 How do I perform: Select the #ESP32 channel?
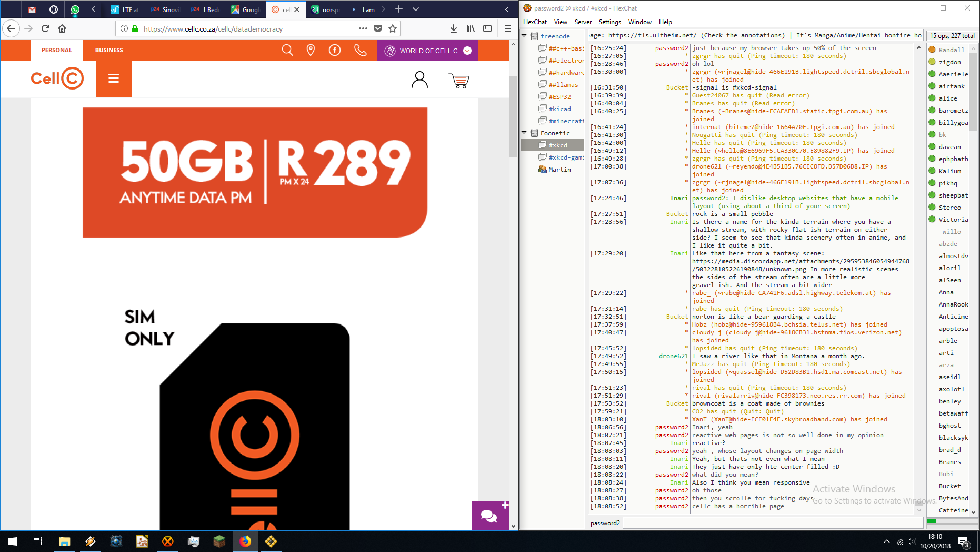[x=559, y=96]
